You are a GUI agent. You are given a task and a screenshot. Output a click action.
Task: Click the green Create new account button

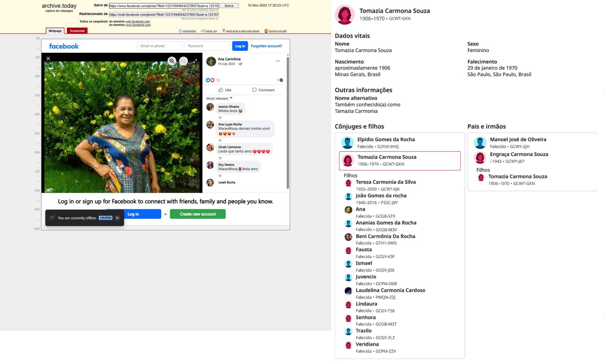[197, 214]
